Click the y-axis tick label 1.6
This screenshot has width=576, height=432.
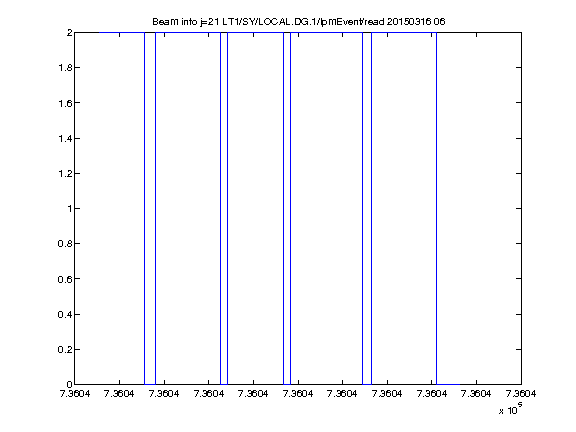[65, 103]
